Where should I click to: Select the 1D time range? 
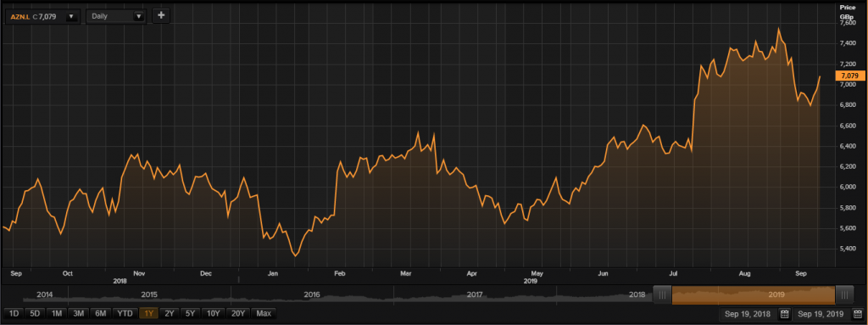coord(14,313)
